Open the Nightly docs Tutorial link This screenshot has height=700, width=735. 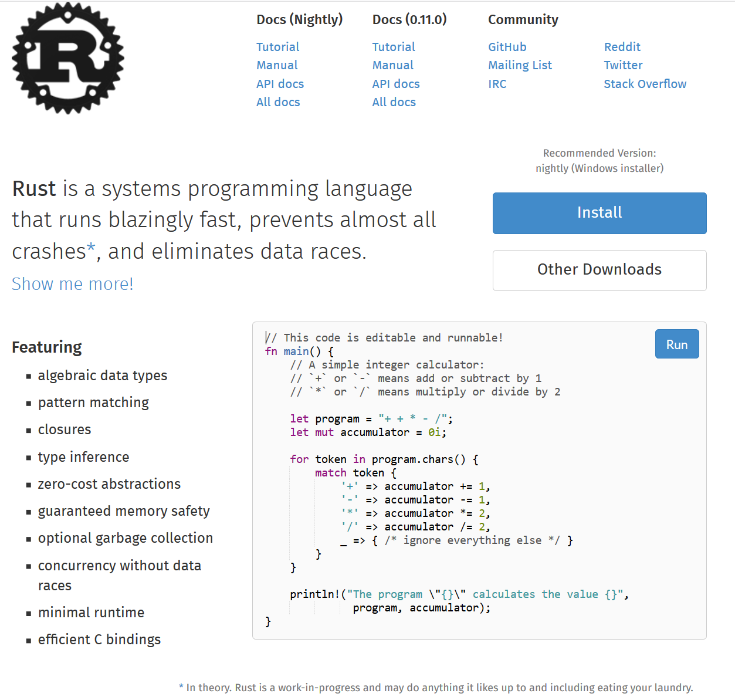277,47
